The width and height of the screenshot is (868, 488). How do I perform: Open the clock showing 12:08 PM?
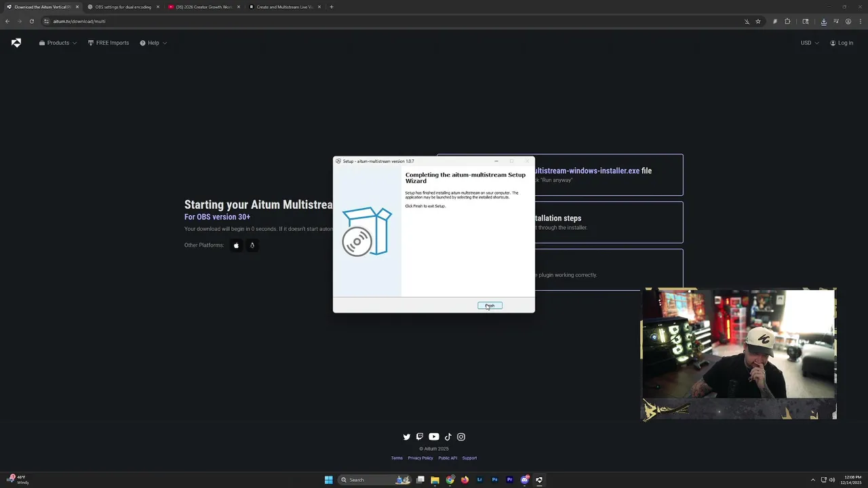850,480
